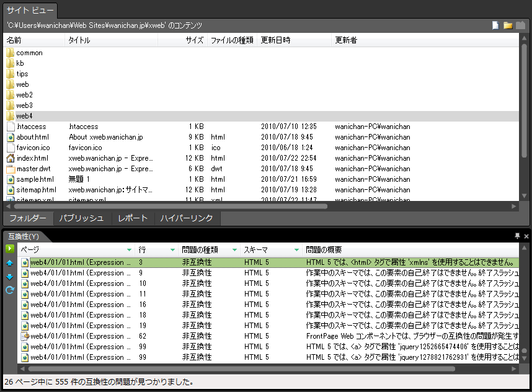Click the new folder icon in Site View header
This screenshot has height=392, width=532.
(x=508, y=25)
